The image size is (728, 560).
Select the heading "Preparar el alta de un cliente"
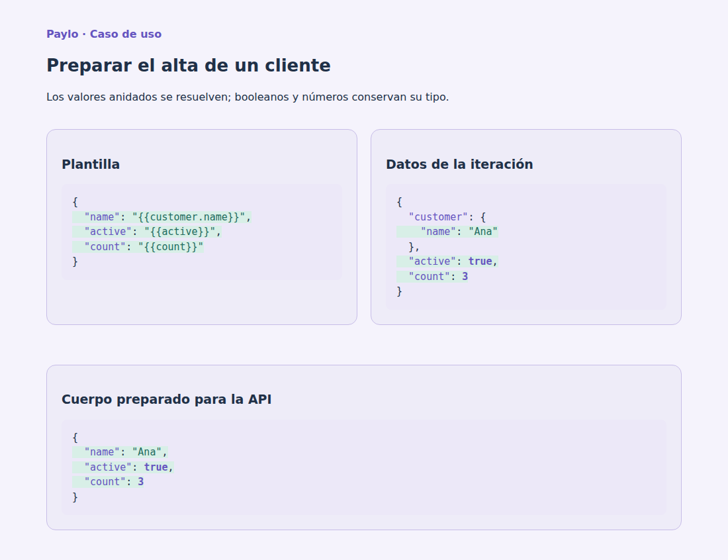tap(189, 66)
